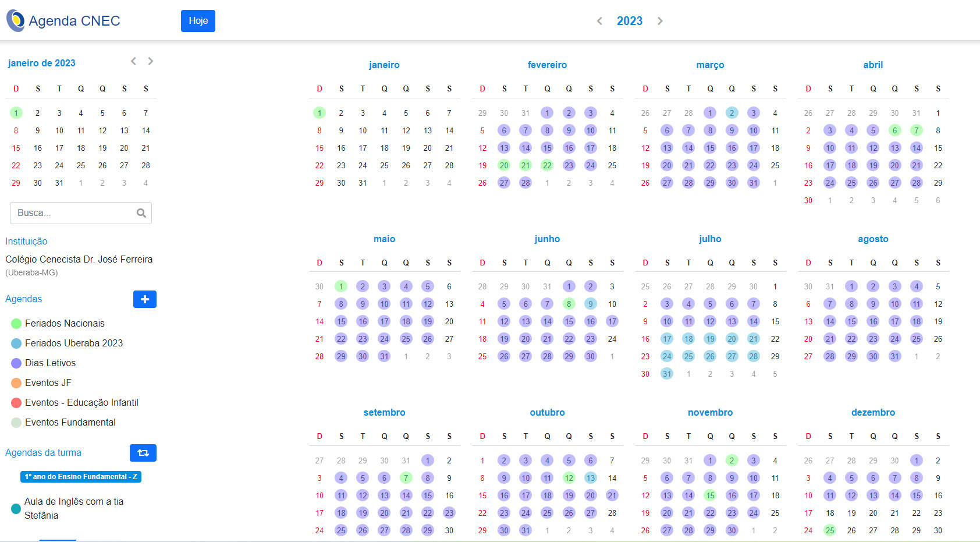Show next month in mini calendar
The image size is (980, 542).
click(151, 61)
